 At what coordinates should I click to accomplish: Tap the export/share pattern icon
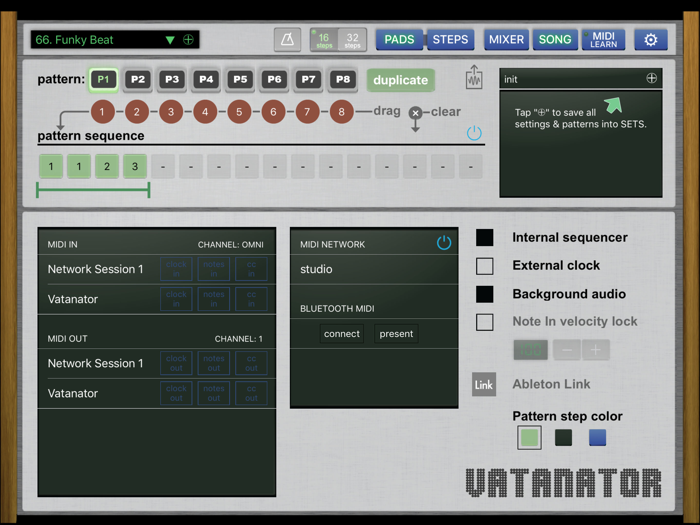(x=474, y=78)
